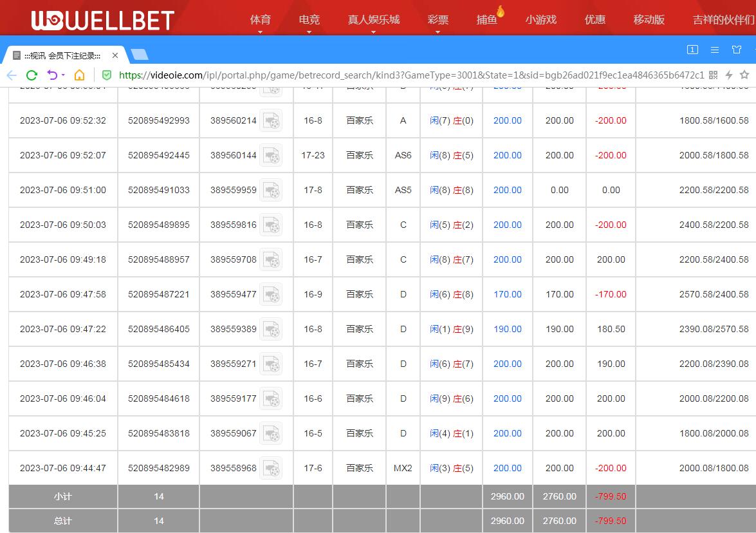Click the 总计 total label

point(62,521)
